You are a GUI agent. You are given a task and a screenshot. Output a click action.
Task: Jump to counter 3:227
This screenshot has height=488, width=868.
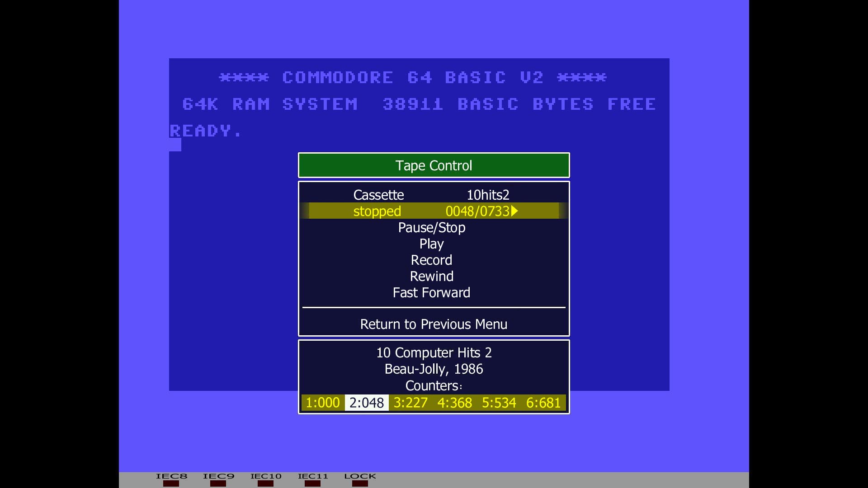pos(410,403)
